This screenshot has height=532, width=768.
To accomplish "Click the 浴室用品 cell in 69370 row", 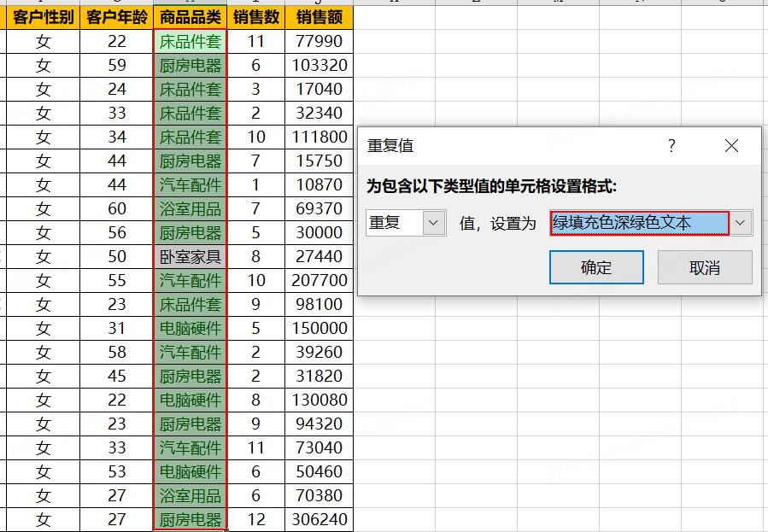I will (190, 208).
